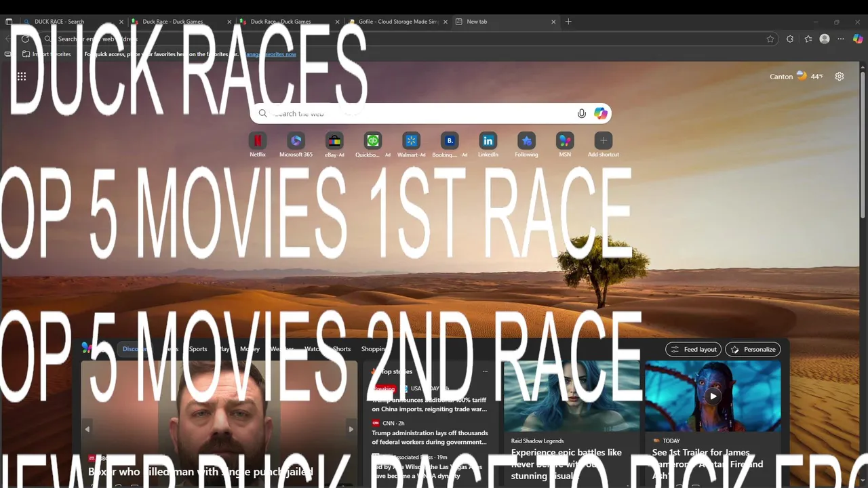868x488 pixels.
Task: Open the Raid Shadow Legends card image
Action: 572,396
